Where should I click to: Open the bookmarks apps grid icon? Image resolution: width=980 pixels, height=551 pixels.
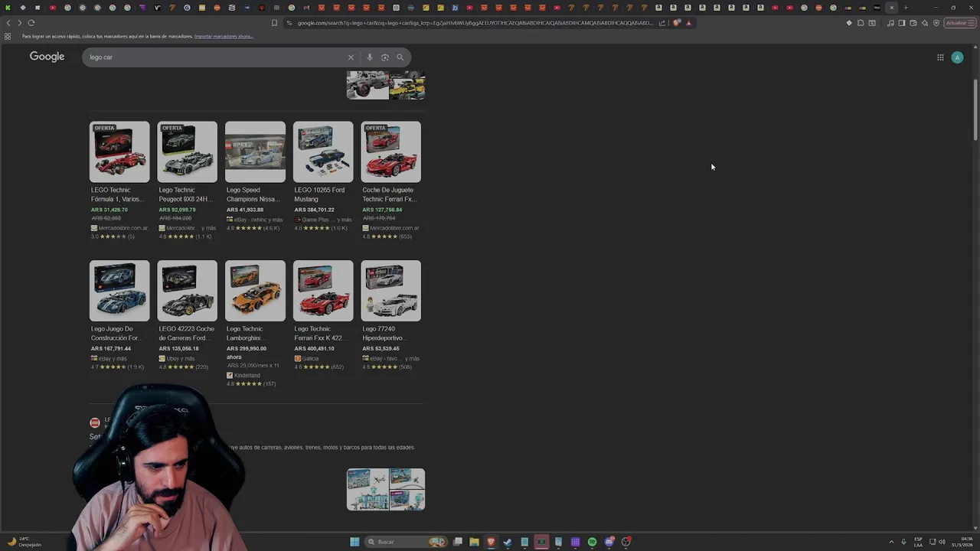(8, 37)
